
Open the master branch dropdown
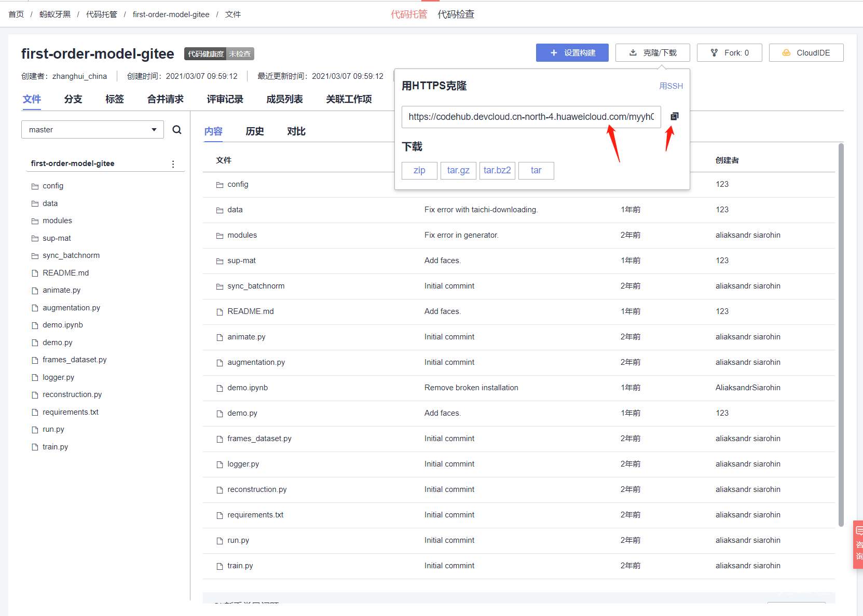(x=92, y=130)
